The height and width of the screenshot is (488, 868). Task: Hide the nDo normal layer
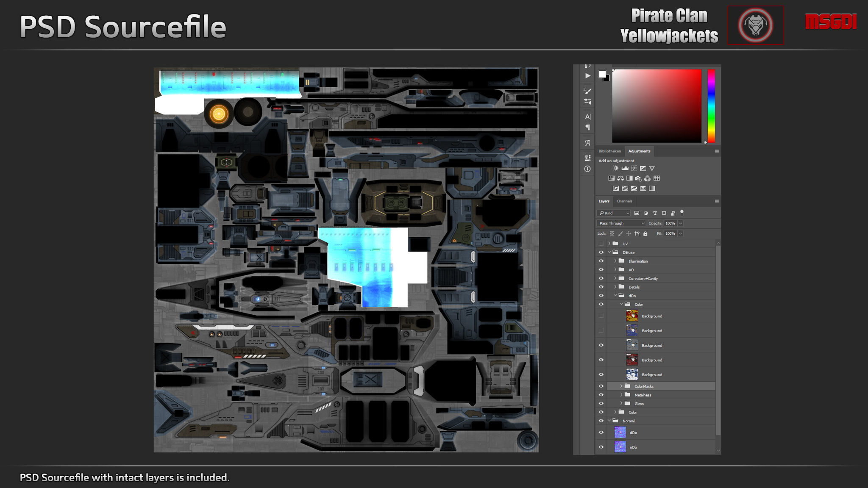[601, 447]
